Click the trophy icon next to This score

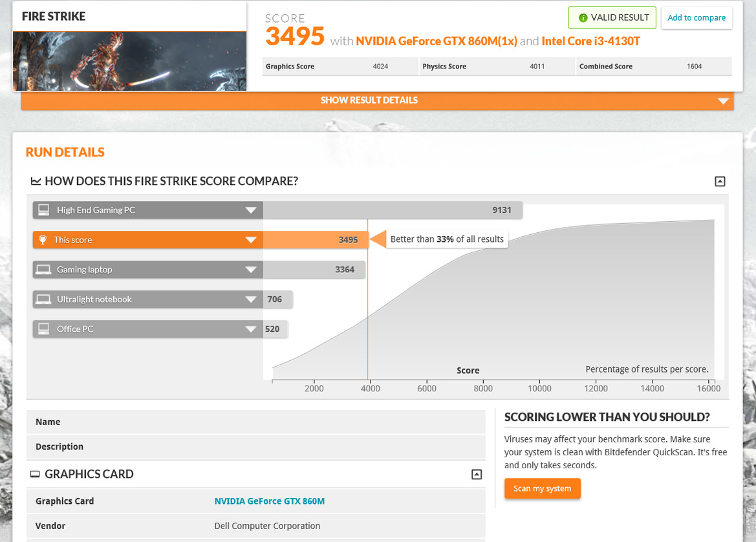(x=43, y=240)
